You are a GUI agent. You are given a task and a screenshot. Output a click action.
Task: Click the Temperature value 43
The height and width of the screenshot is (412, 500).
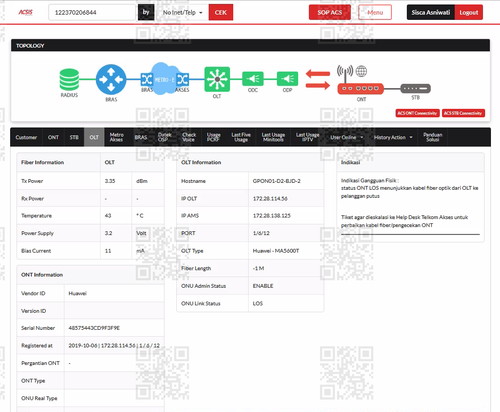point(108,216)
